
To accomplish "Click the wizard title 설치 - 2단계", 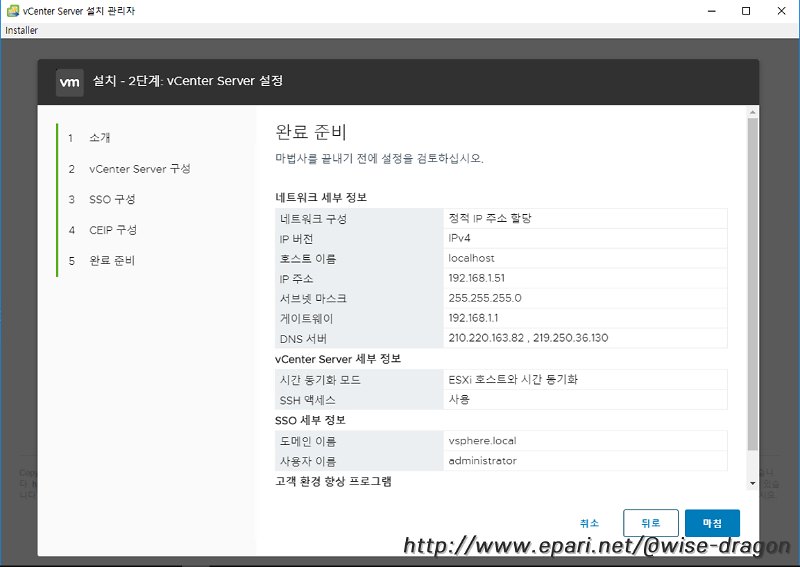I will coord(188,81).
